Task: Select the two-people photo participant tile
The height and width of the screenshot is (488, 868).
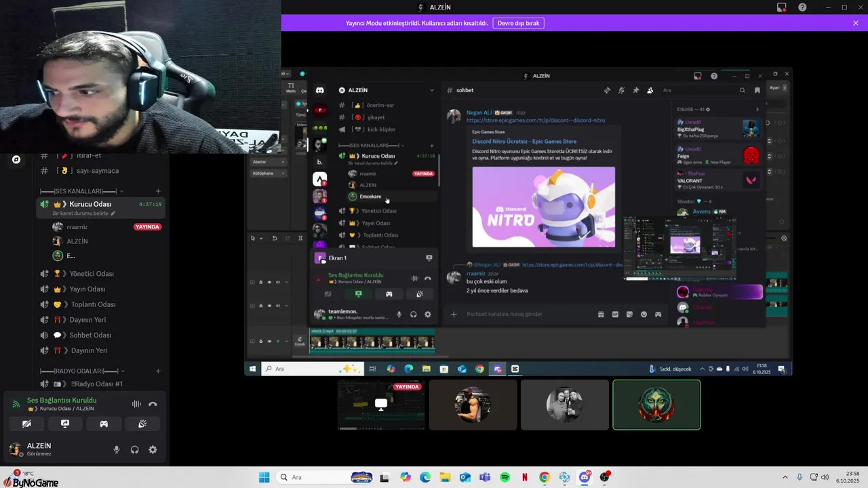Action: click(x=565, y=405)
